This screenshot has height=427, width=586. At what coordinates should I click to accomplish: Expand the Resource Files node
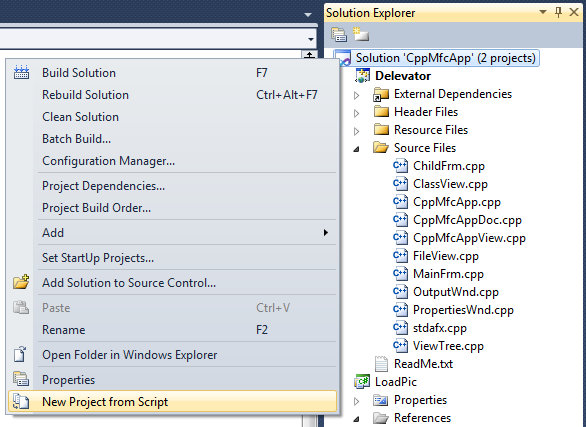[x=357, y=131]
